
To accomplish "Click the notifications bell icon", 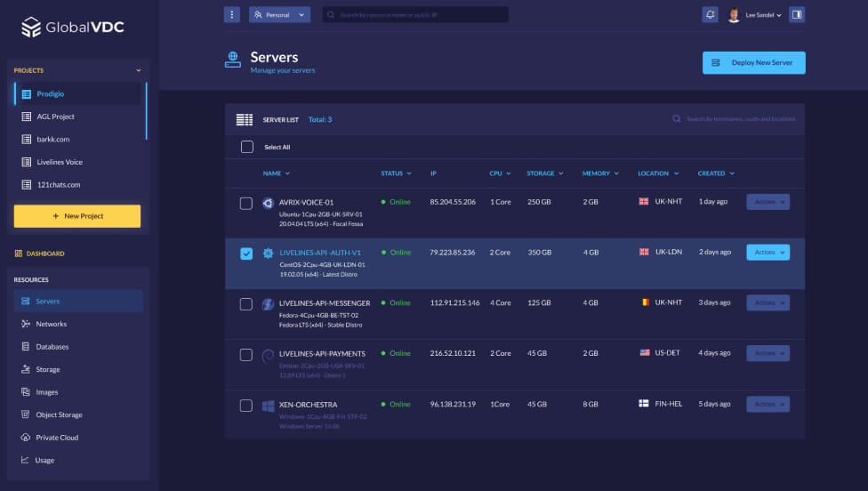I will 710,15.
